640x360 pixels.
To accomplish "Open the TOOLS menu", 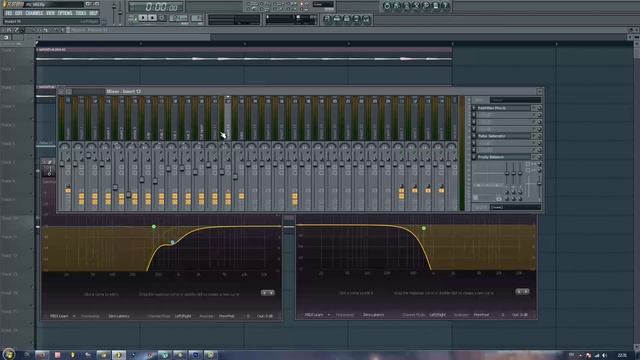I will click(x=81, y=13).
